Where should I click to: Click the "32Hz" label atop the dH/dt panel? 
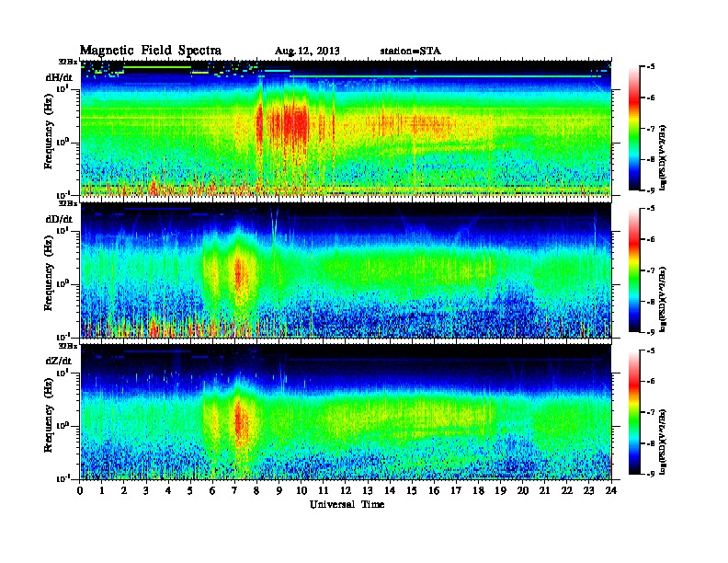point(68,62)
